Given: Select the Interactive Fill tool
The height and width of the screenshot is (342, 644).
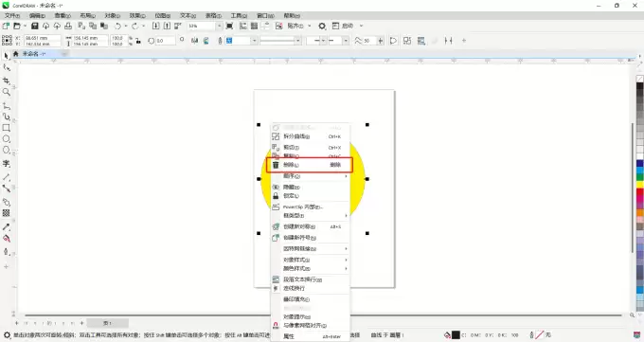Looking at the screenshot, I should click(7, 239).
